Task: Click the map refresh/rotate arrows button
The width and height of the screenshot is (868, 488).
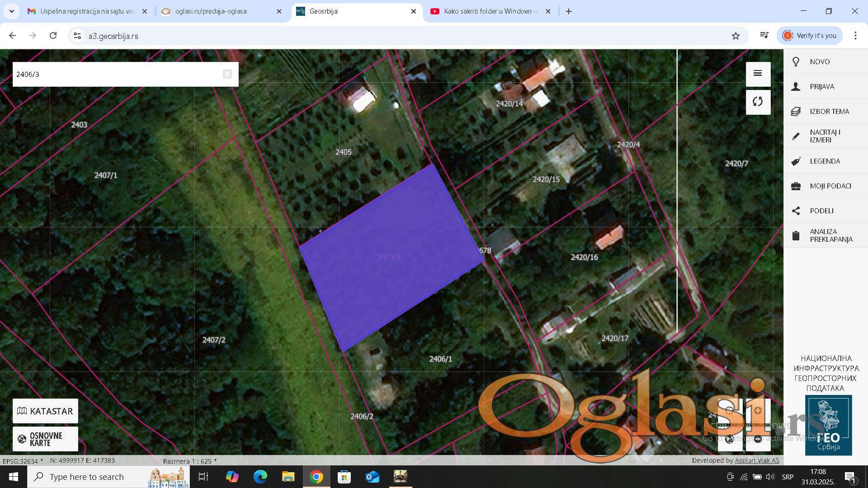Action: coord(758,102)
